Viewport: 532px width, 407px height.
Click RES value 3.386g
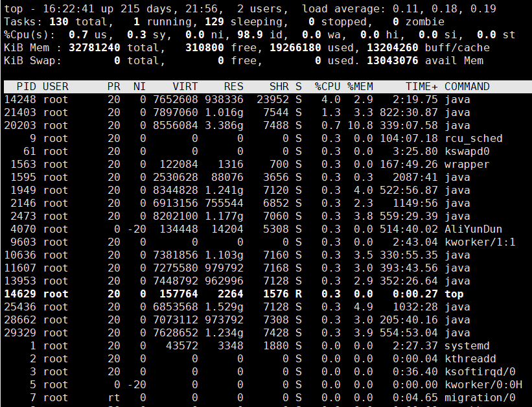click(x=224, y=125)
